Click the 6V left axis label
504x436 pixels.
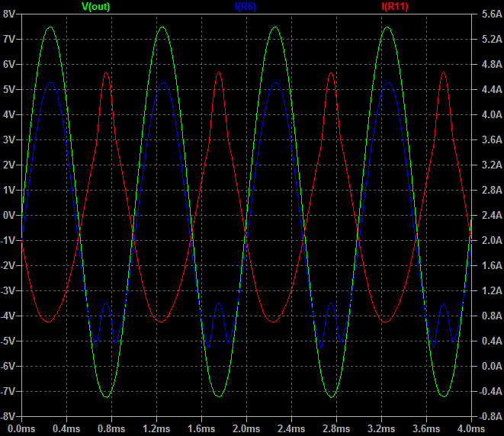coord(9,64)
